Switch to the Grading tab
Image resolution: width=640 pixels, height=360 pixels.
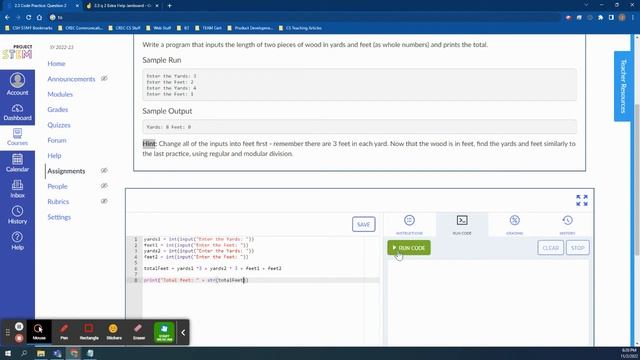pyautogui.click(x=514, y=224)
